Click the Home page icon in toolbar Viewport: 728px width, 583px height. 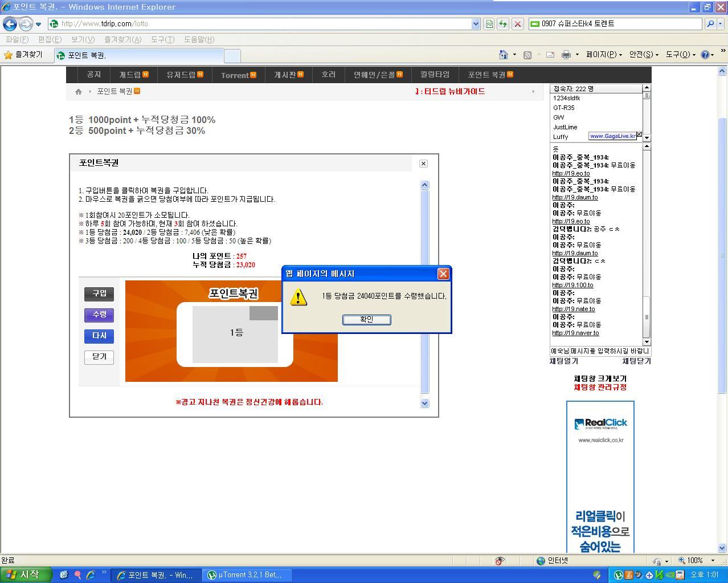coord(503,55)
